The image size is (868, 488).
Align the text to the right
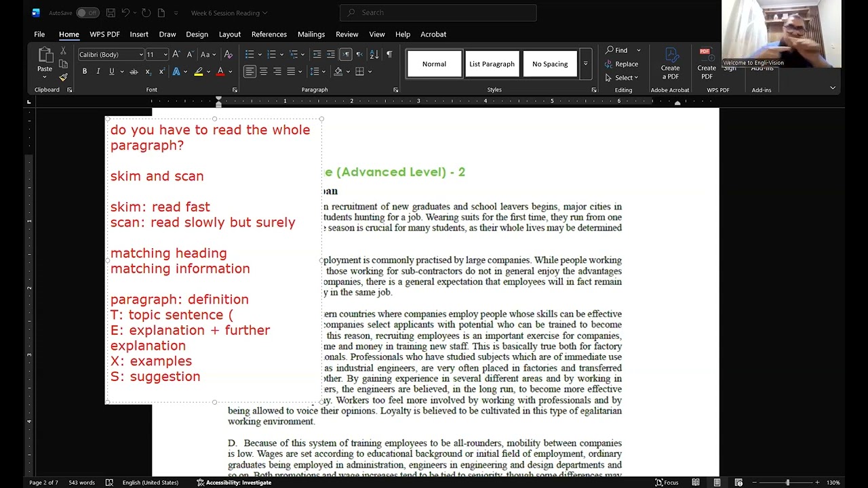click(277, 71)
